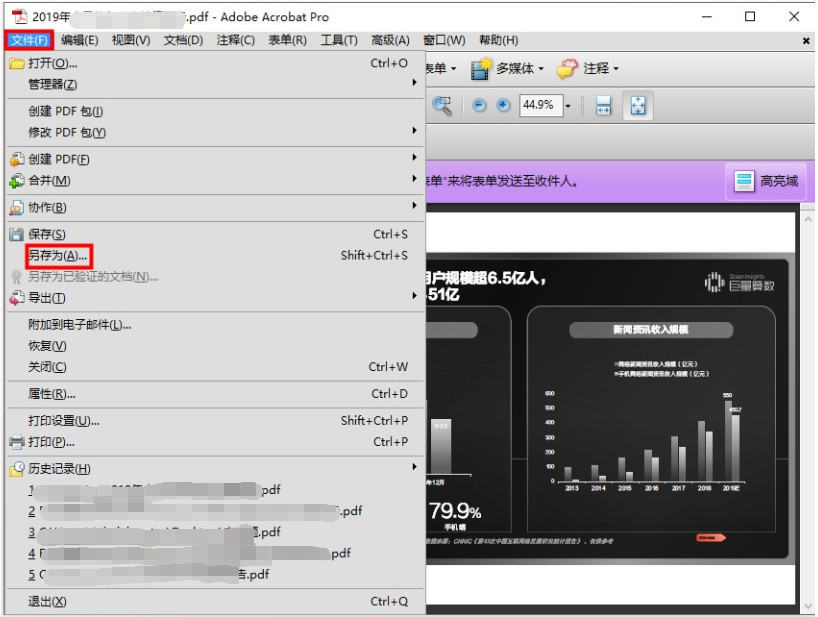Click the 44.9% zoom value field
This screenshot has height=617, width=818.
click(x=541, y=105)
